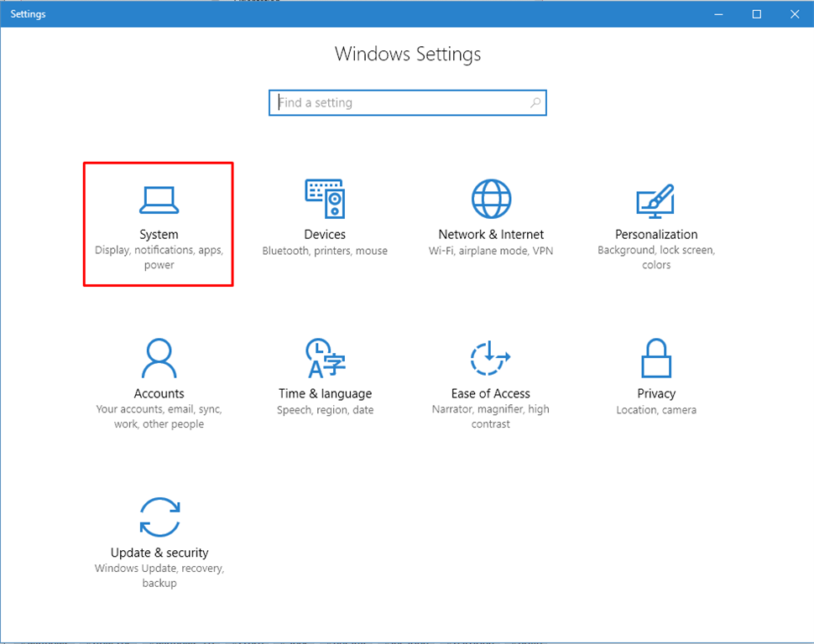Click 'Wi-Fi, airplane mode, VPN' description
The width and height of the screenshot is (814, 644).
pos(491,252)
